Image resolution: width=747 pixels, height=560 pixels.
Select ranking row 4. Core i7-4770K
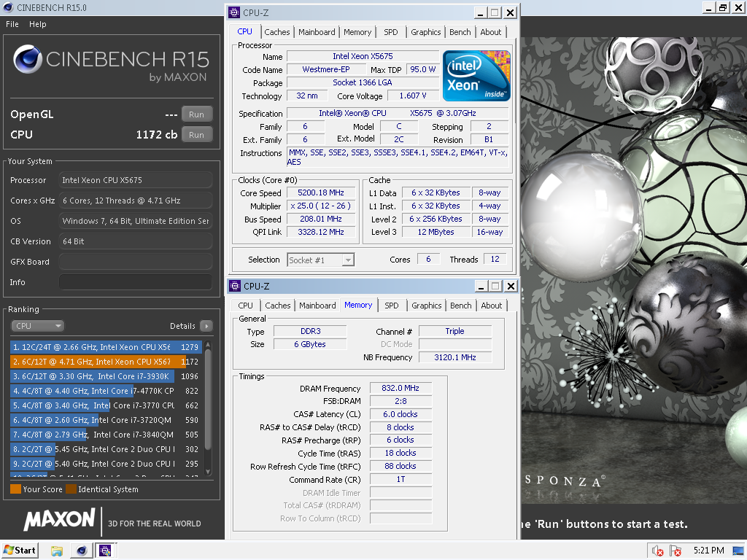point(106,391)
